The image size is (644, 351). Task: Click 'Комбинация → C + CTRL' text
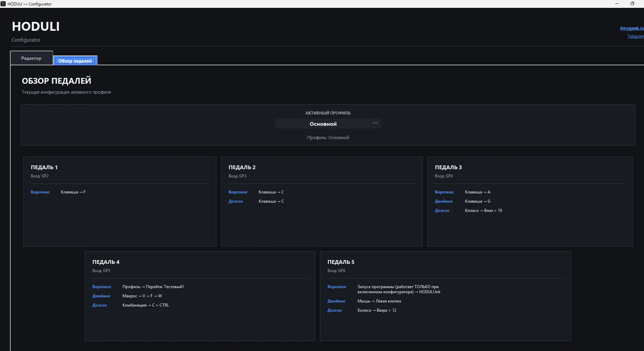click(x=146, y=305)
